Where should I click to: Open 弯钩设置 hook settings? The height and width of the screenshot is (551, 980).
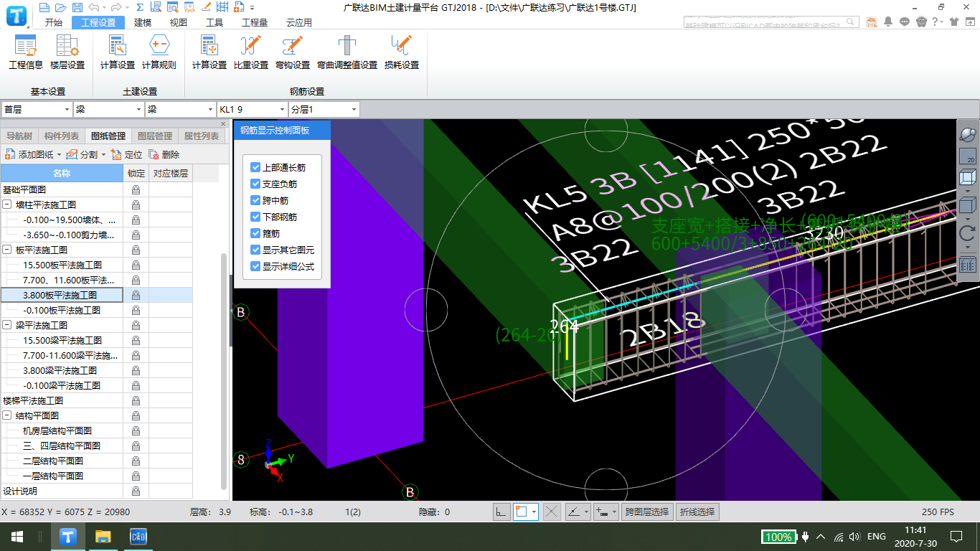tap(293, 52)
